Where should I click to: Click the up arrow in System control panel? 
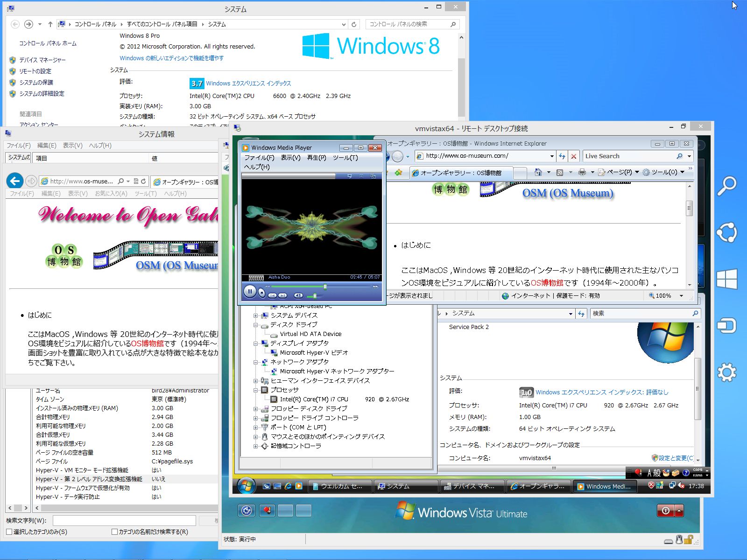tap(50, 24)
